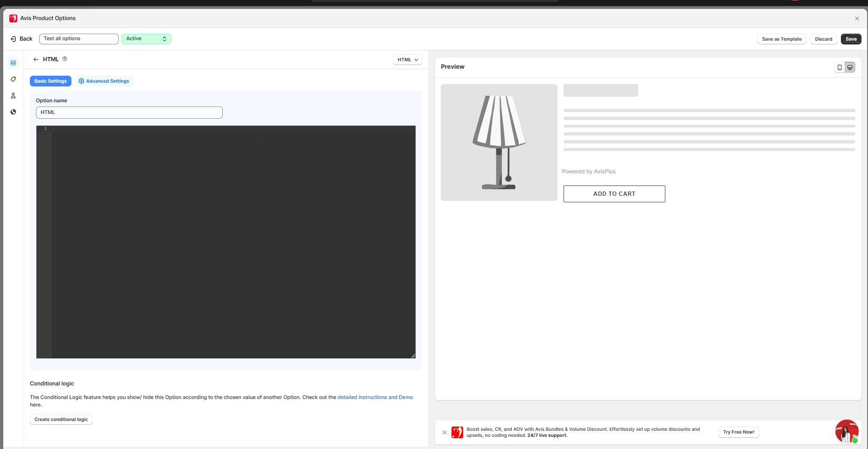
Task: Switch to Advanced Settings tab
Action: (104, 81)
